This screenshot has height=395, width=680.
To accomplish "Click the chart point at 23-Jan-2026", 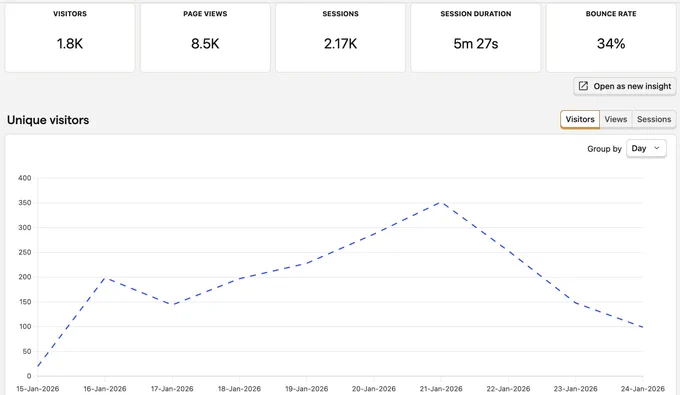I will (x=575, y=303).
